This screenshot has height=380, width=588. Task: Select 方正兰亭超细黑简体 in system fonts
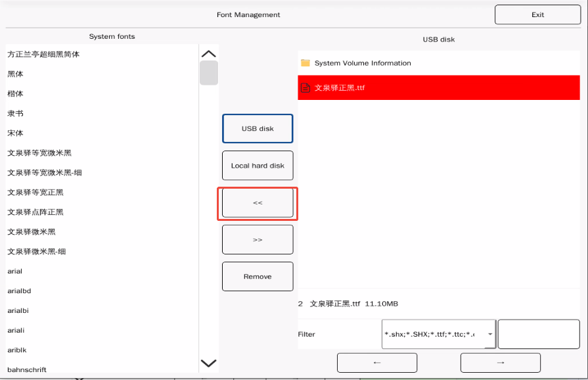(x=43, y=55)
